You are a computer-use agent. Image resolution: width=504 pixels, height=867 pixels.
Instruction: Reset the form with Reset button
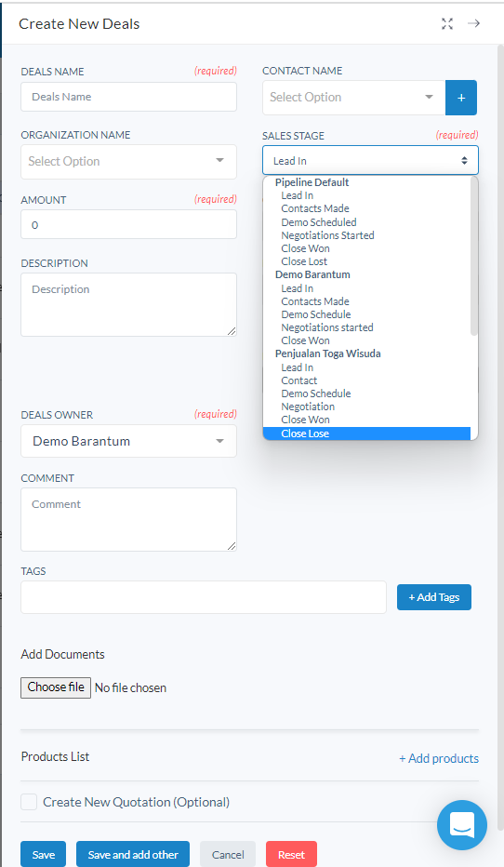pyautogui.click(x=291, y=854)
